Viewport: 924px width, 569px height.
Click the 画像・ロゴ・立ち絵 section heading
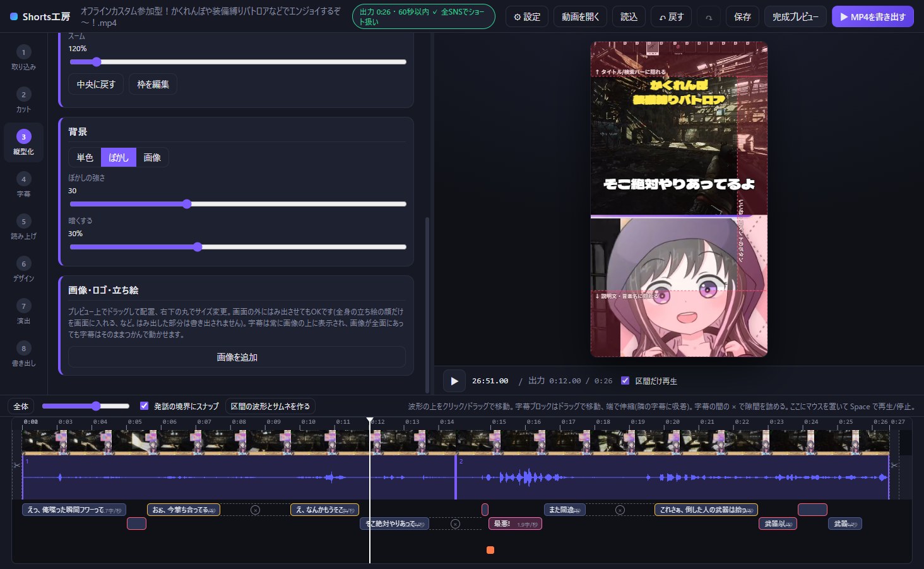[104, 290]
